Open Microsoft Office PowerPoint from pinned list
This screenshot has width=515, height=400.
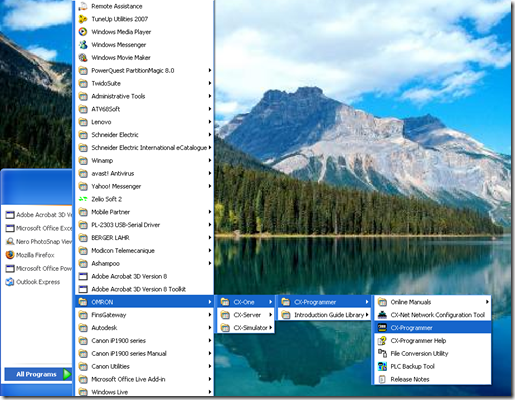tap(39, 268)
